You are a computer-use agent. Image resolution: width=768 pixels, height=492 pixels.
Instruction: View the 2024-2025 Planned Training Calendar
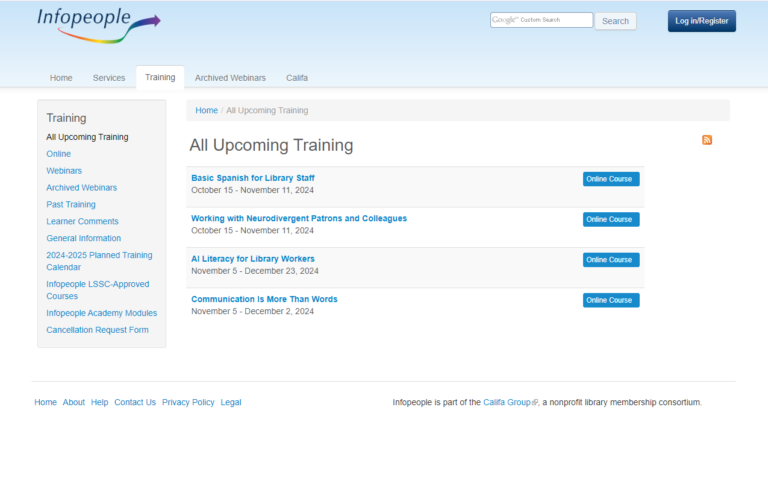click(x=98, y=261)
